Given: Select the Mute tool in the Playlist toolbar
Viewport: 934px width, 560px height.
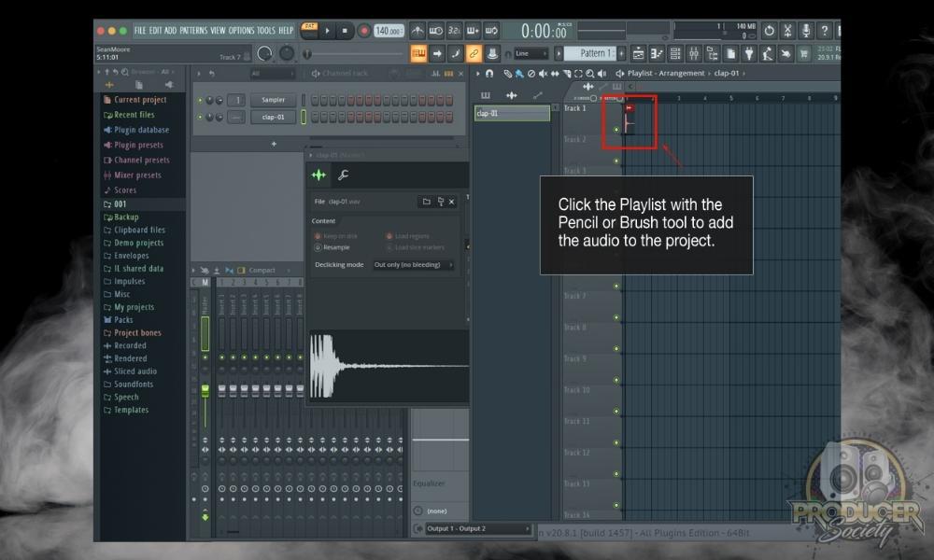Looking at the screenshot, I should point(545,74).
